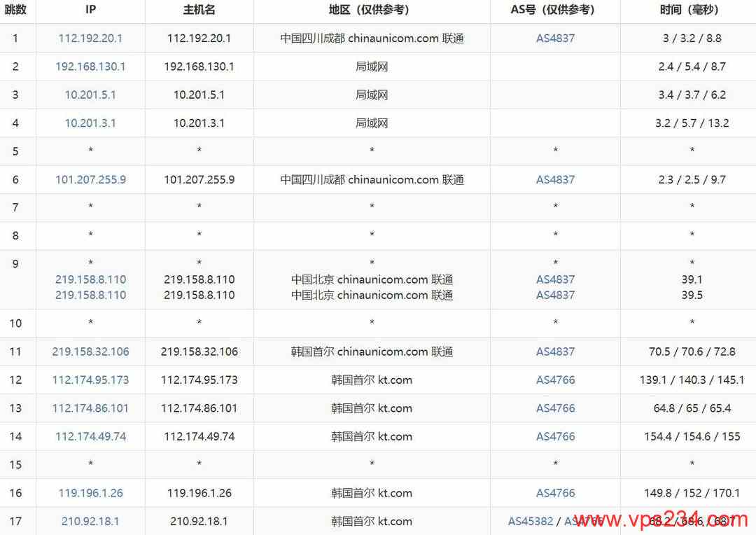
Task: Click the 时间（毫秒） column header
Action: pyautogui.click(x=692, y=10)
